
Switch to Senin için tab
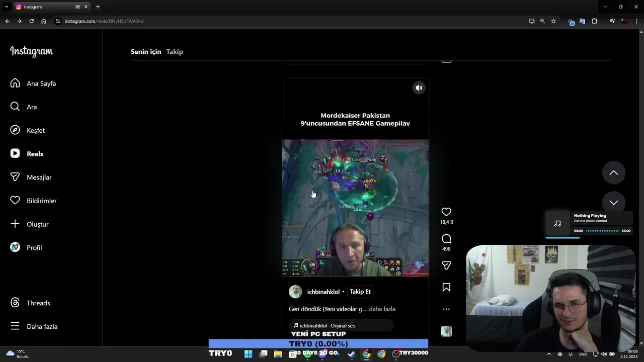(x=146, y=52)
